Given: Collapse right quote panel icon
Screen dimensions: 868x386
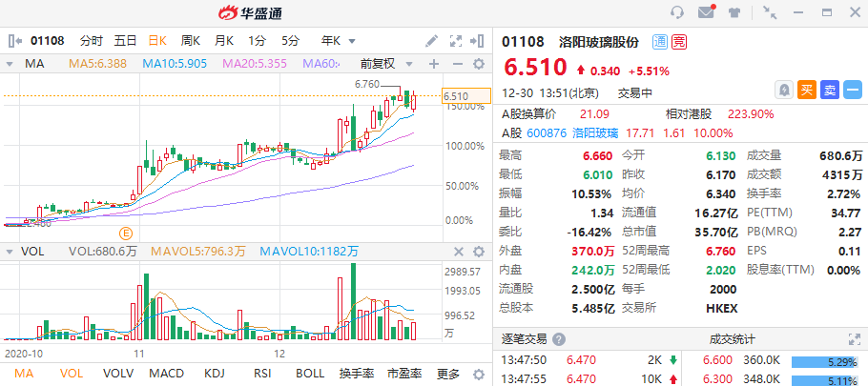Looking at the screenshot, I should pyautogui.click(x=477, y=40).
